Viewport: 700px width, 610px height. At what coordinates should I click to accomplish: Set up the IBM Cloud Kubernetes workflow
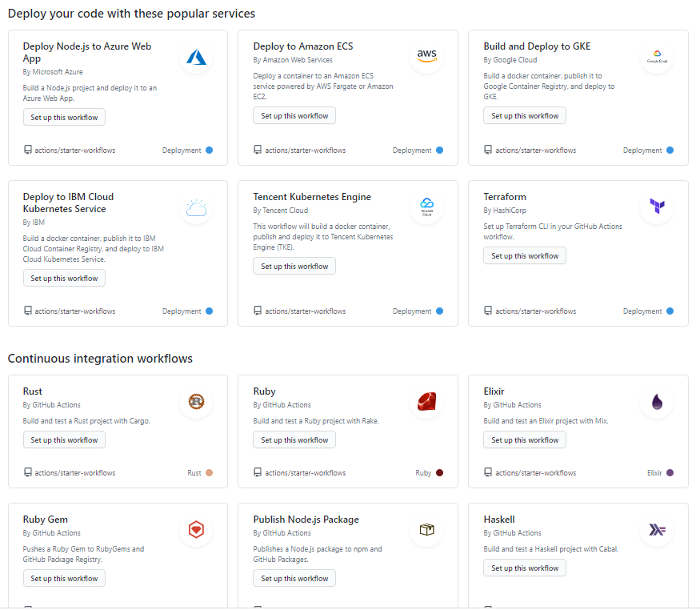pos(64,278)
